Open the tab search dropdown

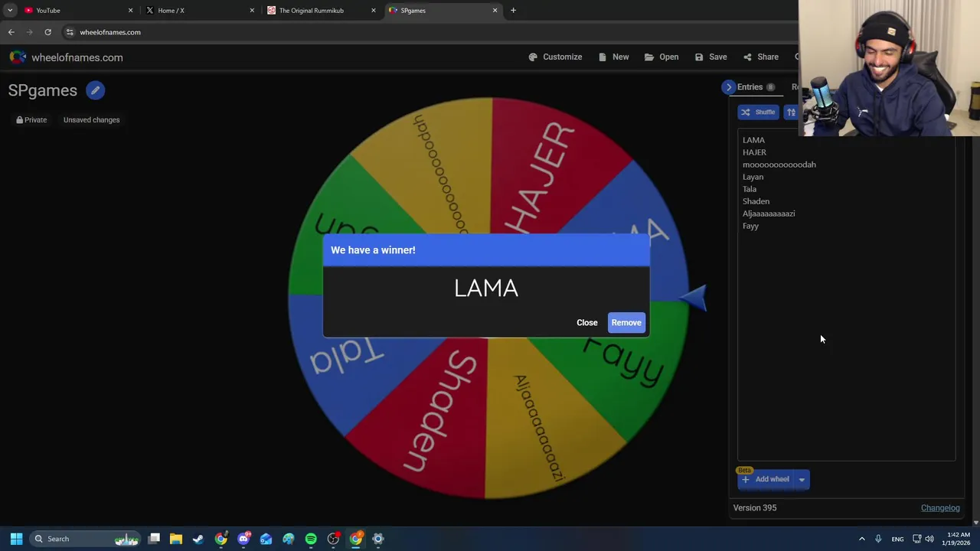click(9, 11)
